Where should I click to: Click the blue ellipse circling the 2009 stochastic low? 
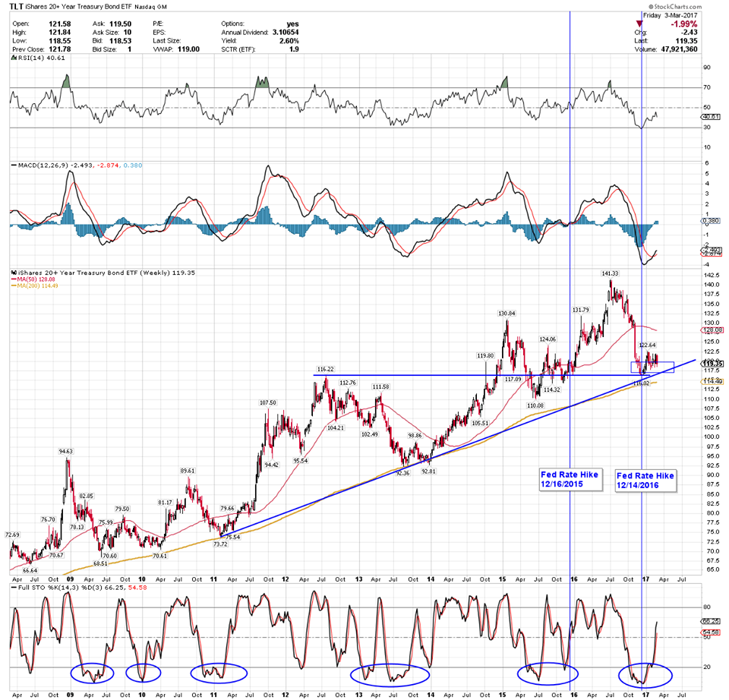tap(92, 673)
